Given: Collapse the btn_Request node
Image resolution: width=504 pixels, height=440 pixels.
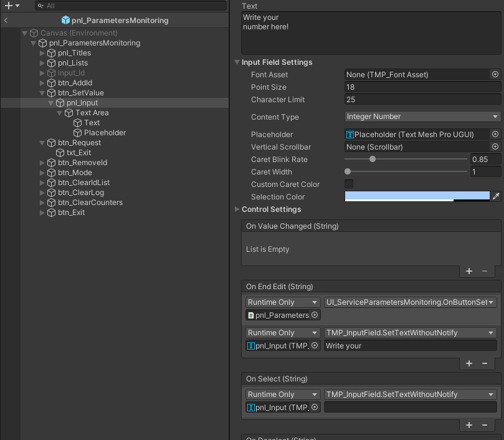Looking at the screenshot, I should [x=42, y=143].
